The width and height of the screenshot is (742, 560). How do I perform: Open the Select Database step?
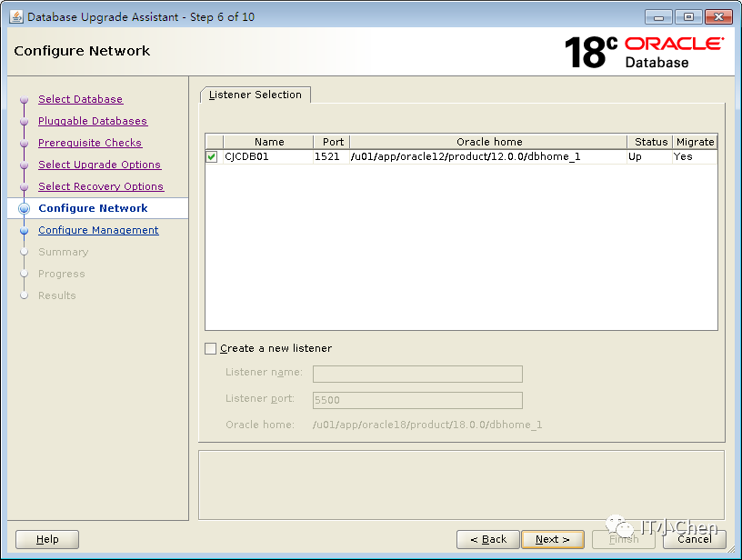[80, 99]
